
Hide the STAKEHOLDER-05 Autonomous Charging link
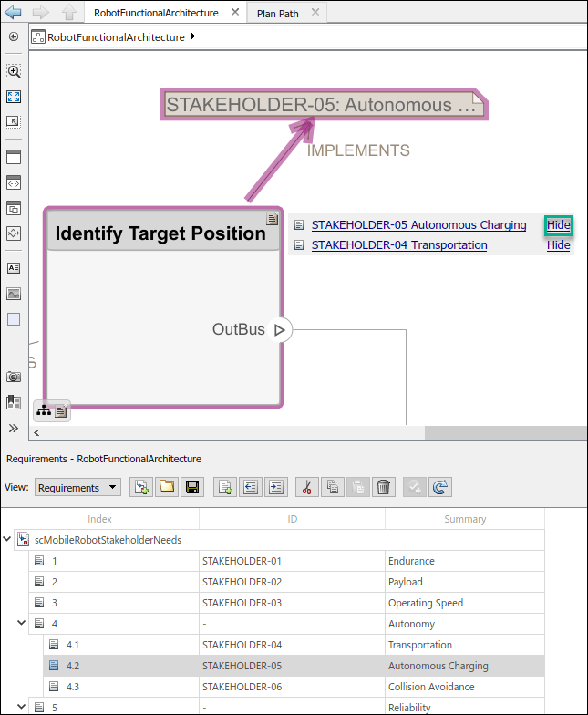tap(558, 225)
